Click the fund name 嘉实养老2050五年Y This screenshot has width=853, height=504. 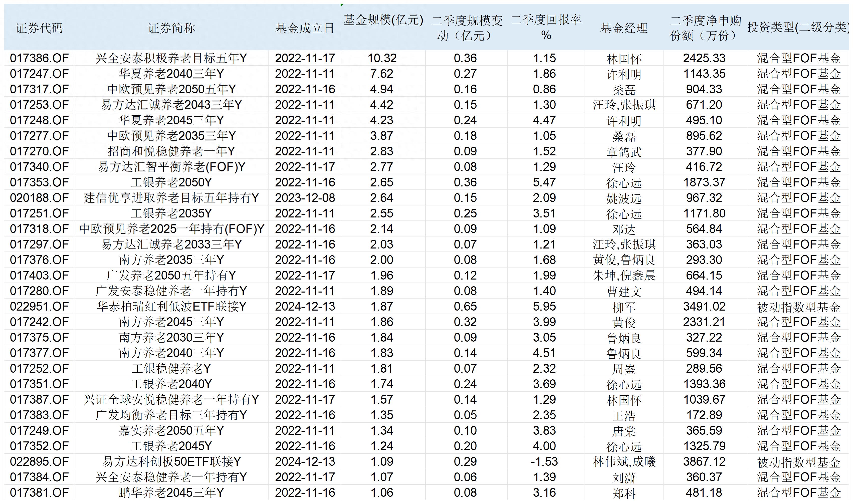pyautogui.click(x=171, y=431)
